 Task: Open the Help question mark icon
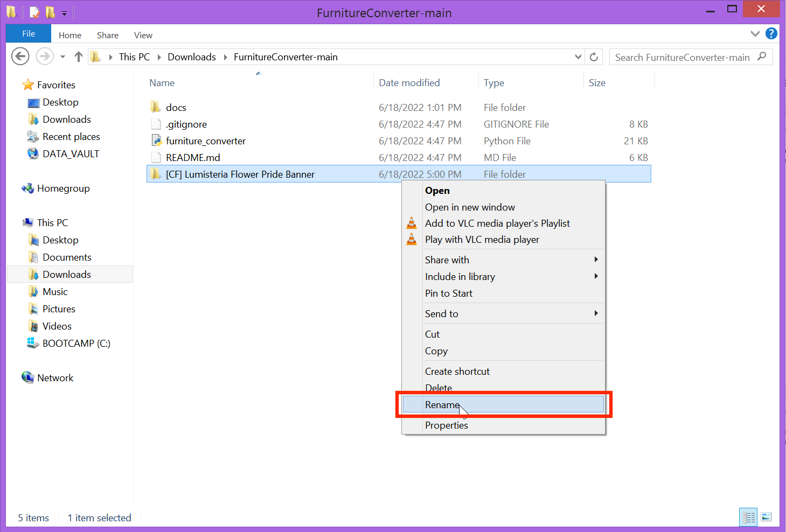(771, 33)
